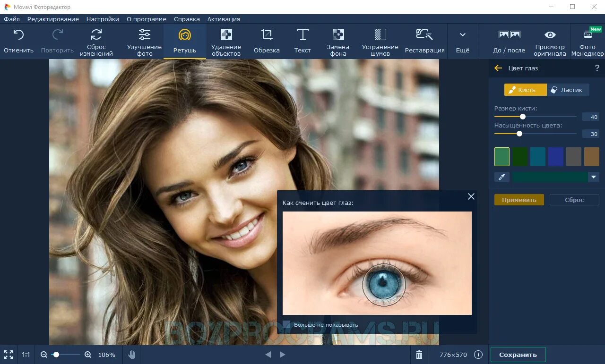Choose the dark green eye color swatch
Screen dimensions: 605x364
click(x=520, y=157)
